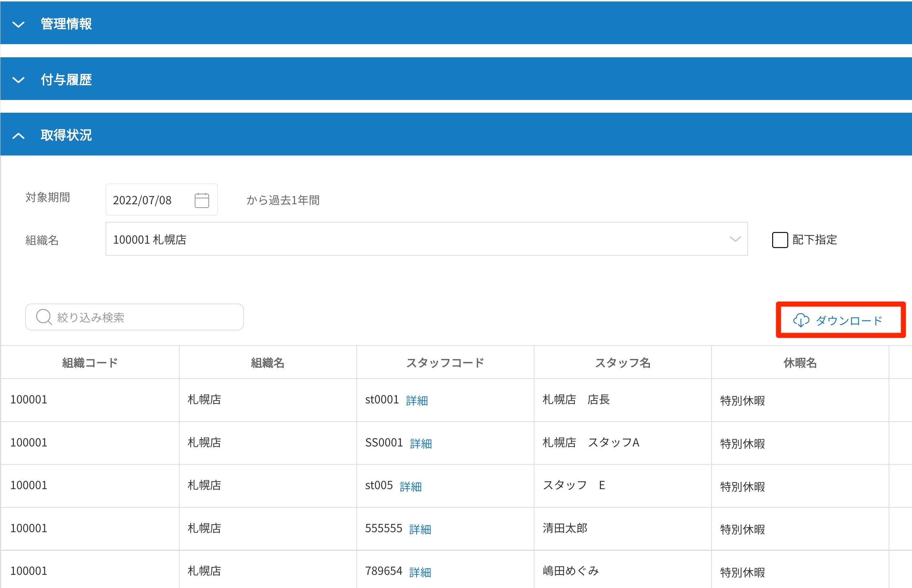
Task: Click the 対象期間 date field 2022/07/08
Action: [149, 200]
